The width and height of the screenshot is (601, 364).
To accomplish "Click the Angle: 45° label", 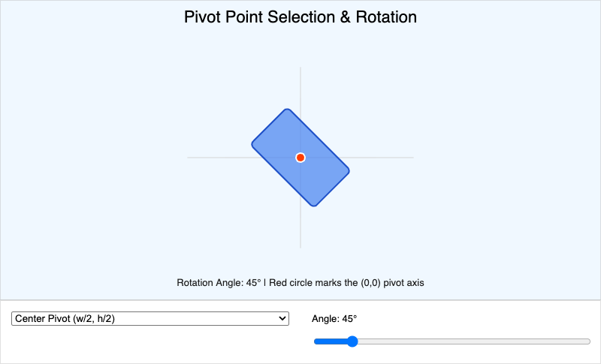I will (x=334, y=319).
